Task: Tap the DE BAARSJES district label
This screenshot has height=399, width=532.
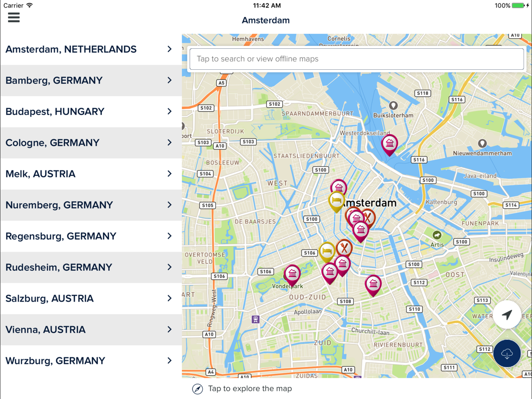Action: (255, 222)
